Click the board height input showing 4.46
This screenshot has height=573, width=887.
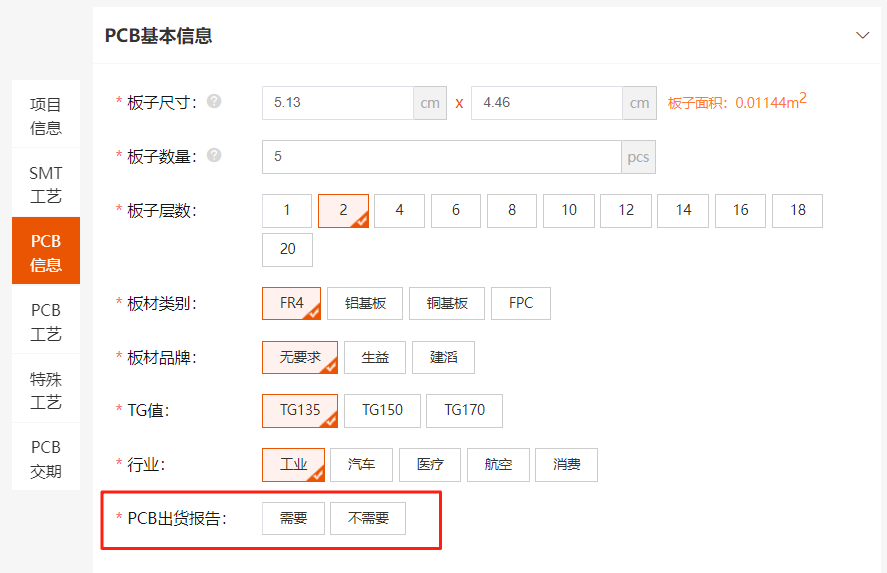tap(546, 103)
